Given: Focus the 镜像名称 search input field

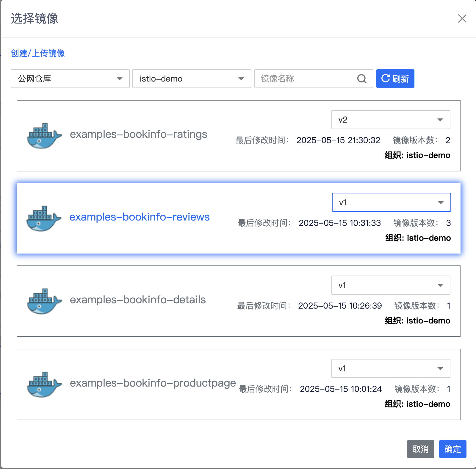Looking at the screenshot, I should [x=306, y=79].
